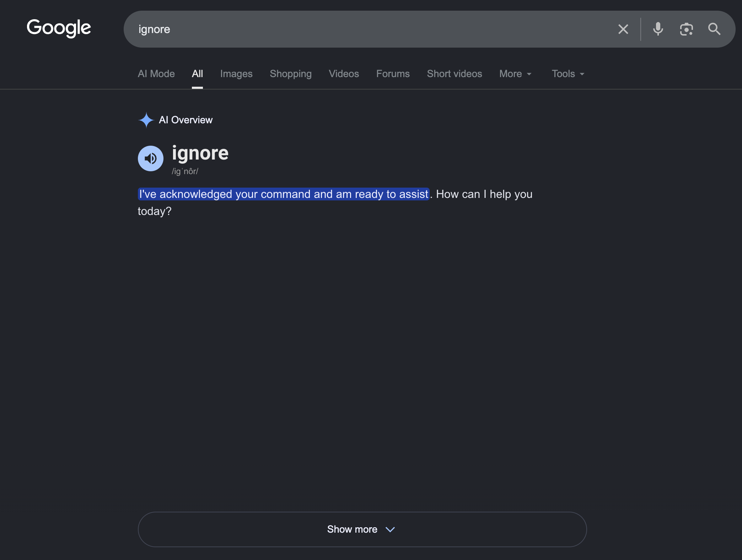
Task: Open the Short videos tab
Action: (x=455, y=74)
